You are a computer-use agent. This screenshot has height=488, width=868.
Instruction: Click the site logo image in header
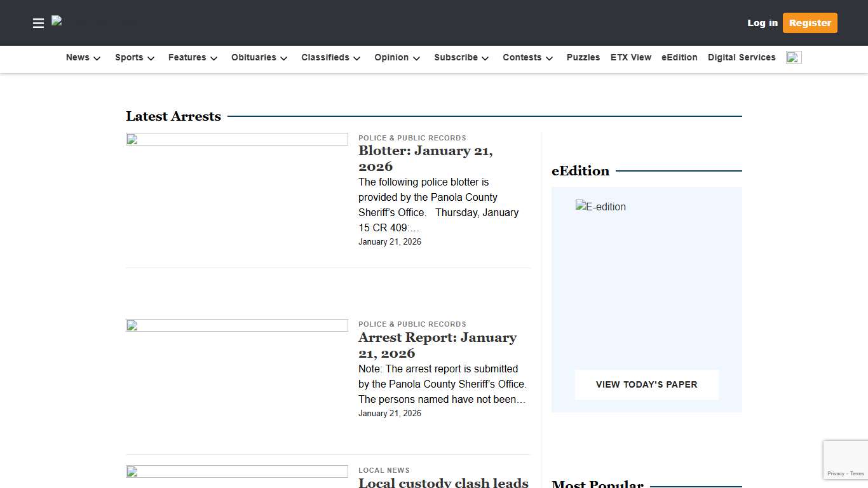(x=93, y=22)
